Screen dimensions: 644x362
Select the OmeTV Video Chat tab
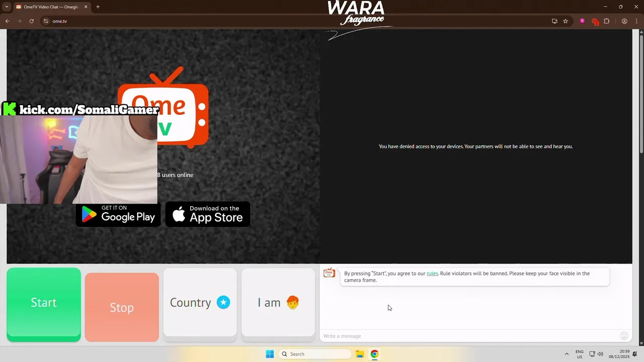point(50,7)
